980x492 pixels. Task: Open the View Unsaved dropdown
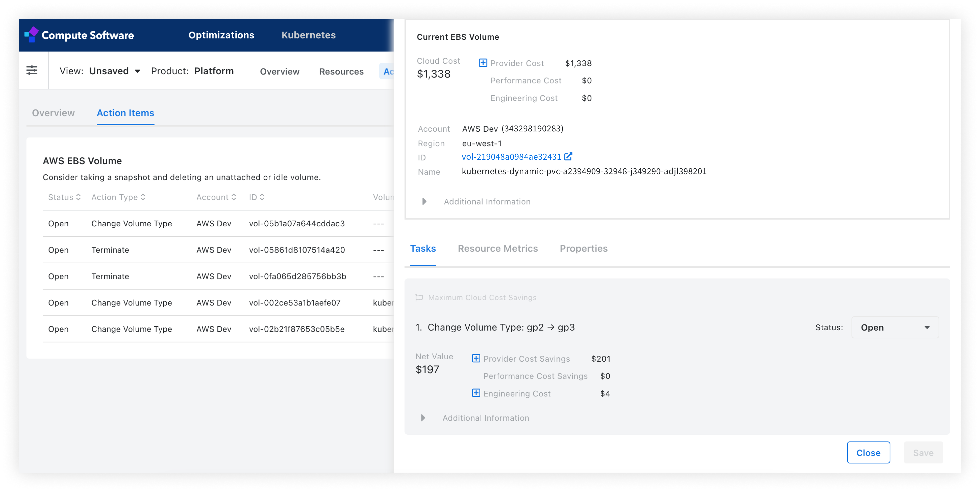[x=114, y=71]
